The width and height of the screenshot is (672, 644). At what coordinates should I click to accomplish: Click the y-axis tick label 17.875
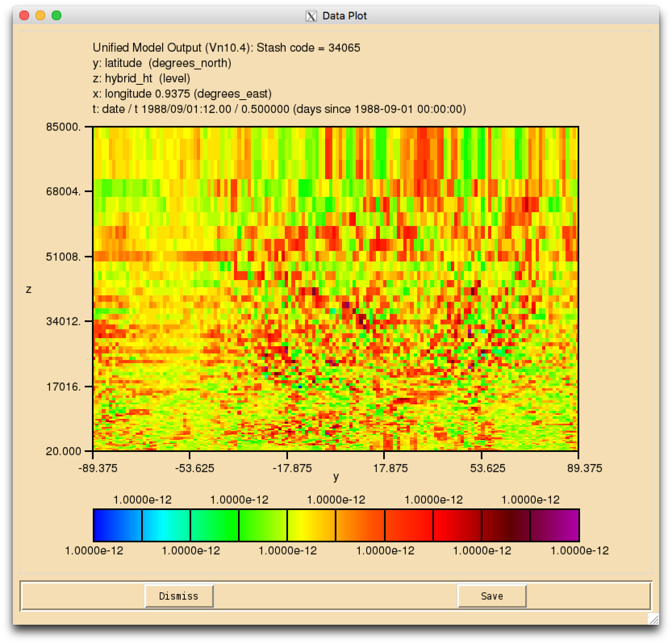tap(390, 468)
